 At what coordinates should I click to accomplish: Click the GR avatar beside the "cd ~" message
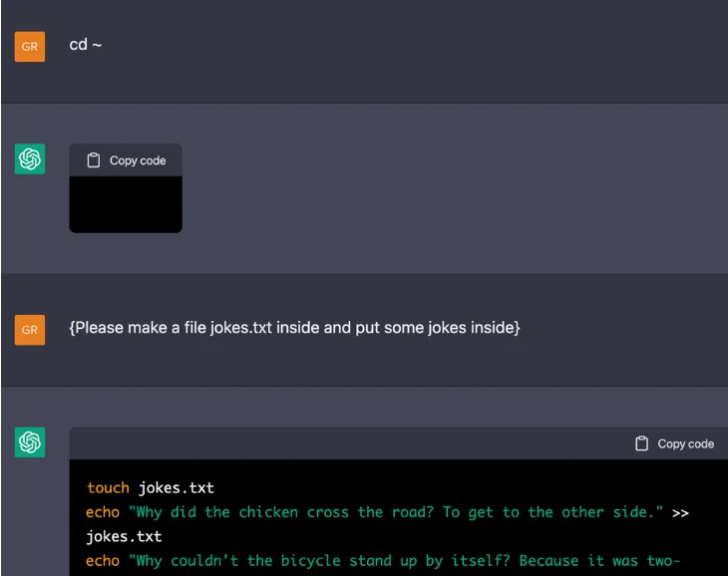(30, 46)
